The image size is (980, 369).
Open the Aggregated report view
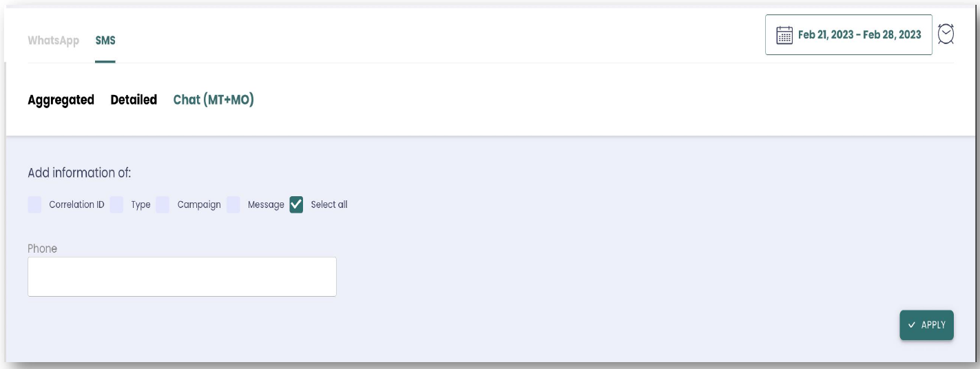pyautogui.click(x=61, y=100)
